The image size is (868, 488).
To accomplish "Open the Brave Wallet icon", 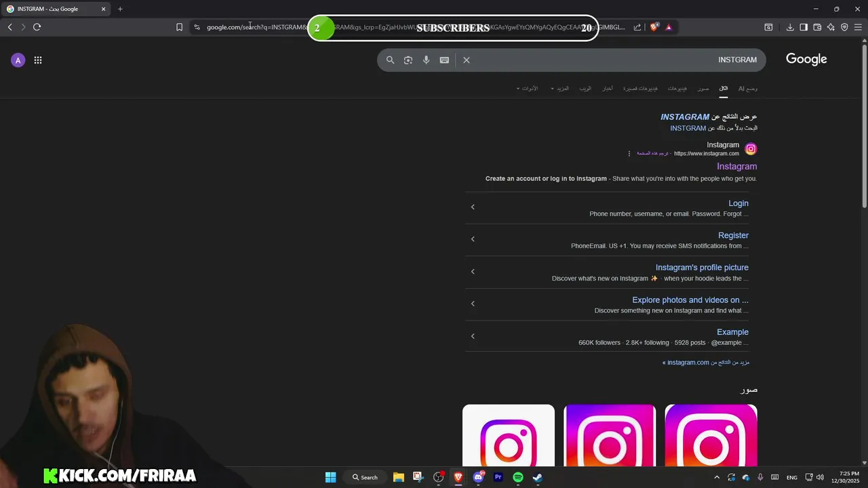I will (817, 27).
